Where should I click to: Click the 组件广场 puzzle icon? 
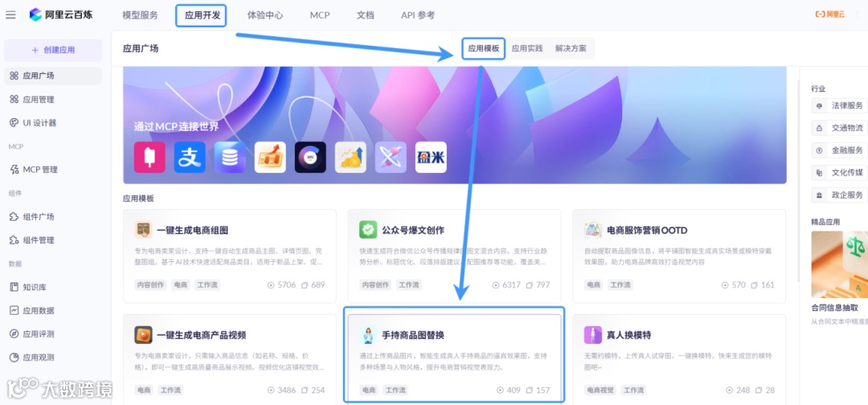coord(14,216)
